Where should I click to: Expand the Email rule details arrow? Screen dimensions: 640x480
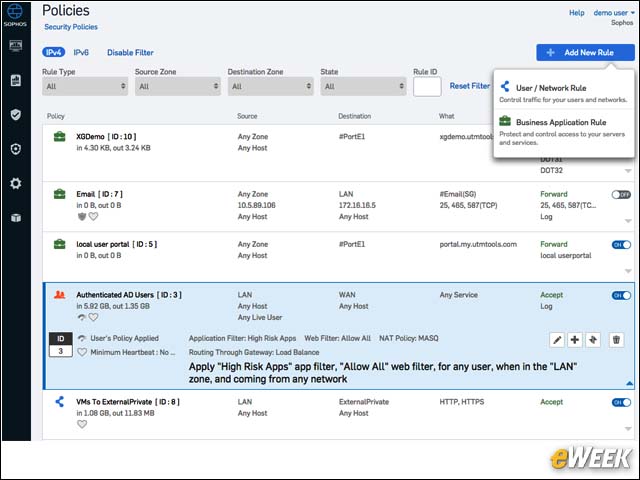point(628,221)
